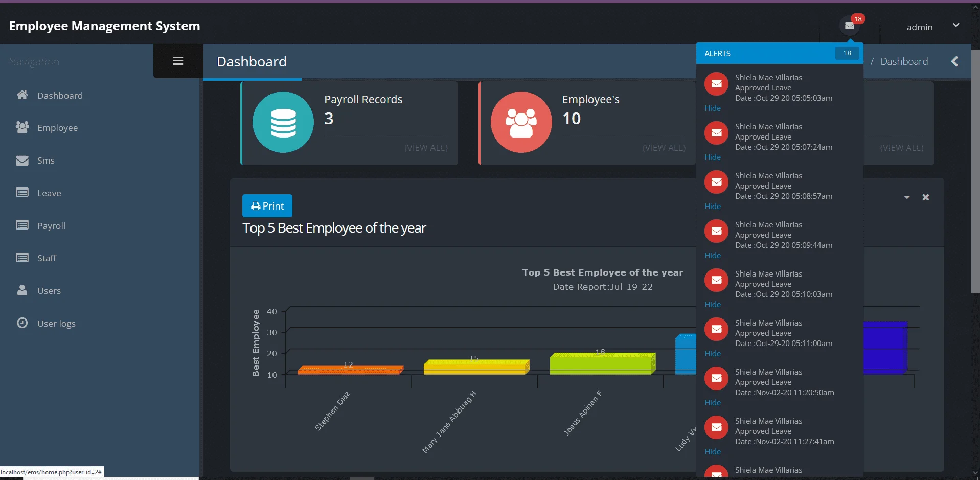Click VIEW ALL under Employee's card
The width and height of the screenshot is (980, 480).
[664, 148]
